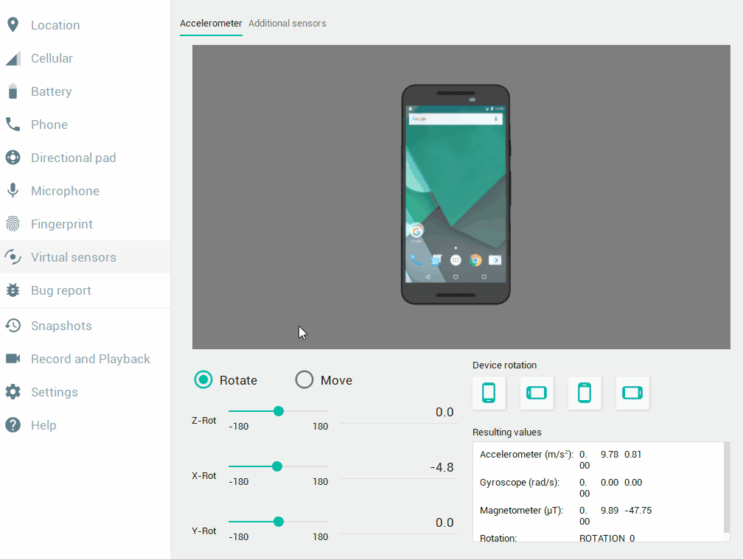
Task: Click the Z-Rot slider handle
Action: (279, 411)
